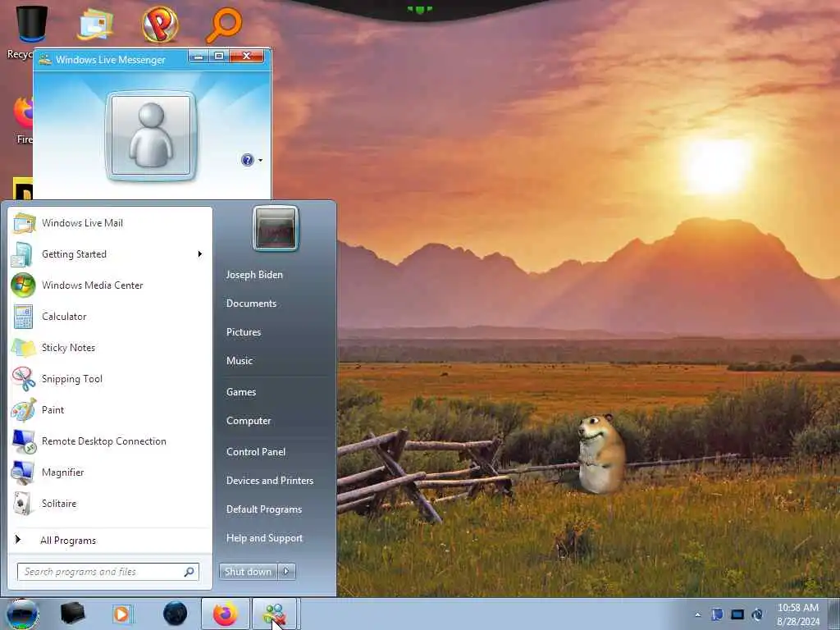The image size is (840, 630).
Task: Click the monitor tray icon
Action: point(737,614)
